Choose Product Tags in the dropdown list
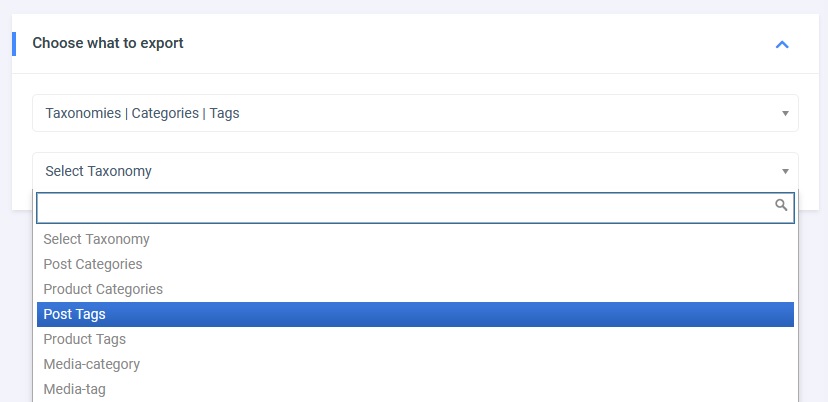This screenshot has height=402, width=828. (x=85, y=340)
